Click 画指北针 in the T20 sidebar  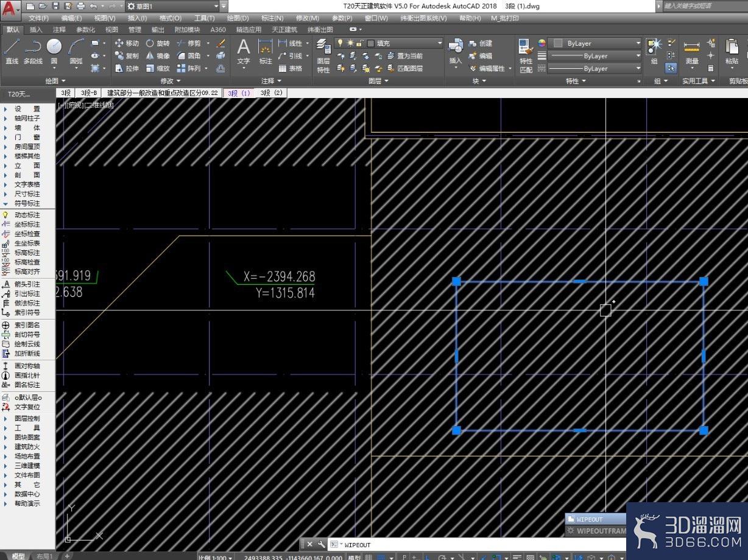coord(27,376)
